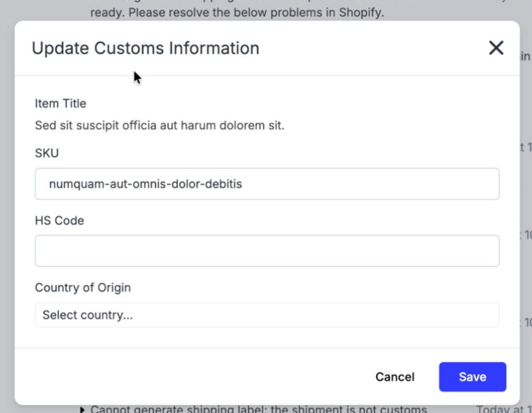The image size is (532, 413).
Task: Click the 'Country of Origin' label
Action: [83, 287]
